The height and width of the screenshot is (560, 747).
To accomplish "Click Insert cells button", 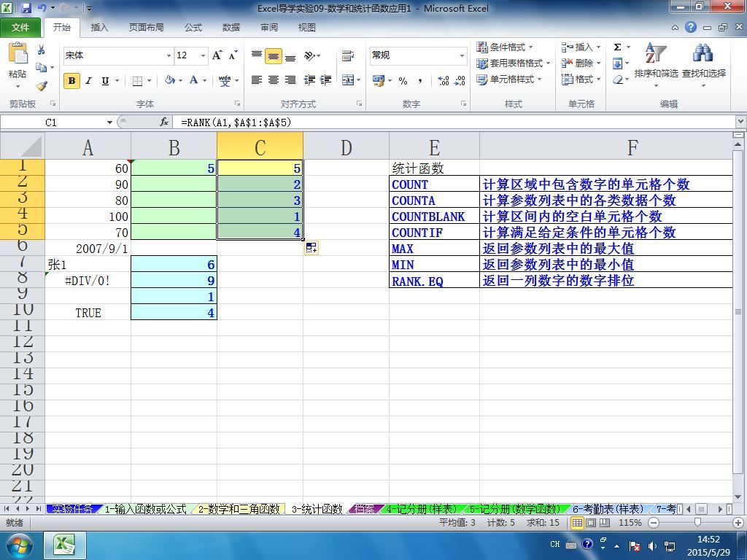I will 581,47.
